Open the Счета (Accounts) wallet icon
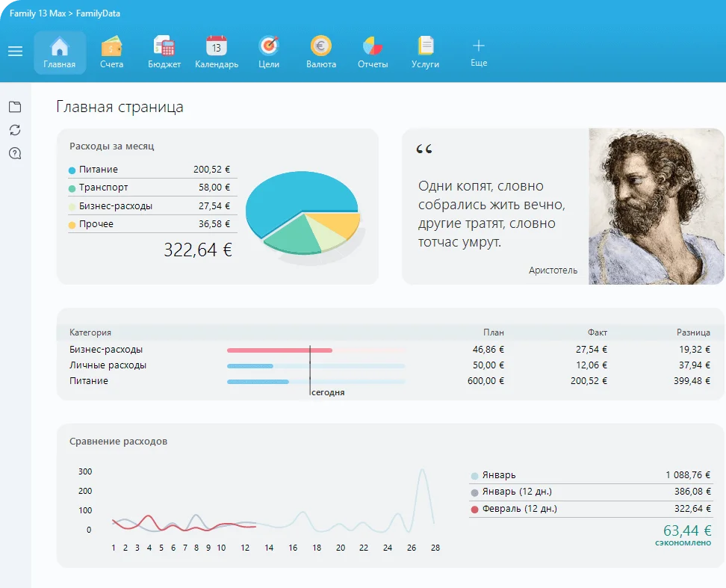Image resolution: width=726 pixels, height=588 pixels. click(x=111, y=47)
